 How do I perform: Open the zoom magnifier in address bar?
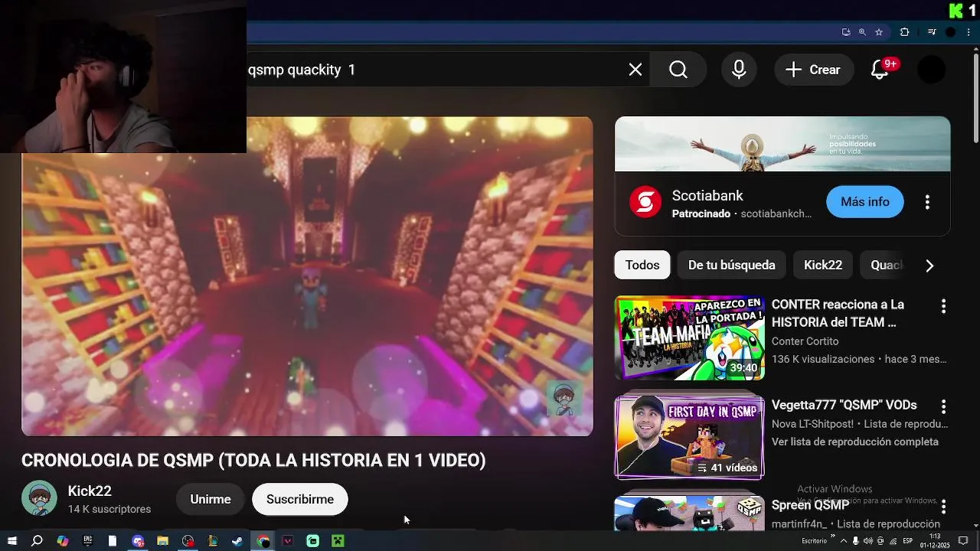[862, 32]
